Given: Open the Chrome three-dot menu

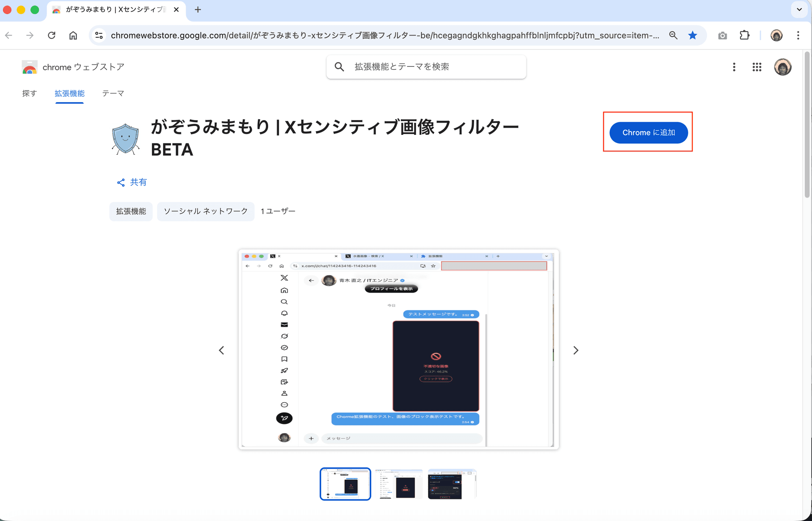Looking at the screenshot, I should click(798, 36).
